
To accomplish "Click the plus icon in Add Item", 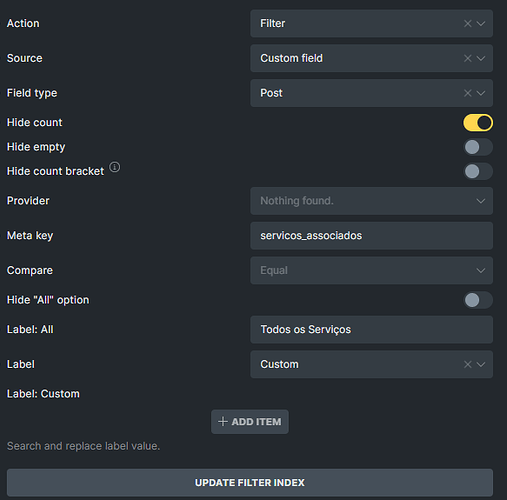I will 223,422.
